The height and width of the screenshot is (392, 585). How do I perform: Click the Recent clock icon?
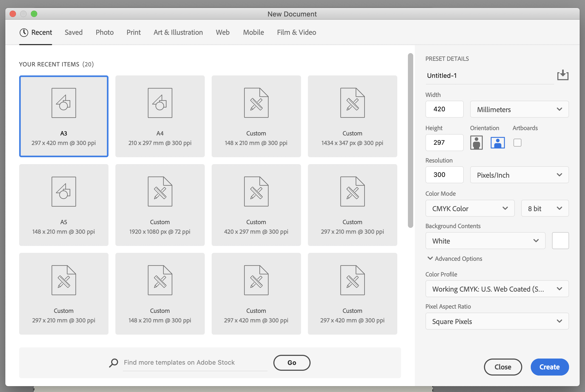[24, 32]
